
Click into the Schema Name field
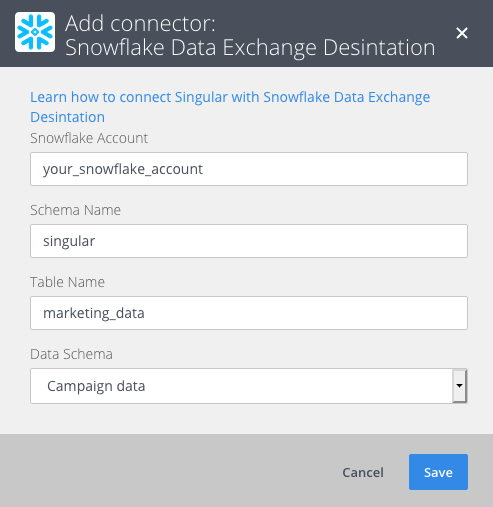click(x=249, y=241)
